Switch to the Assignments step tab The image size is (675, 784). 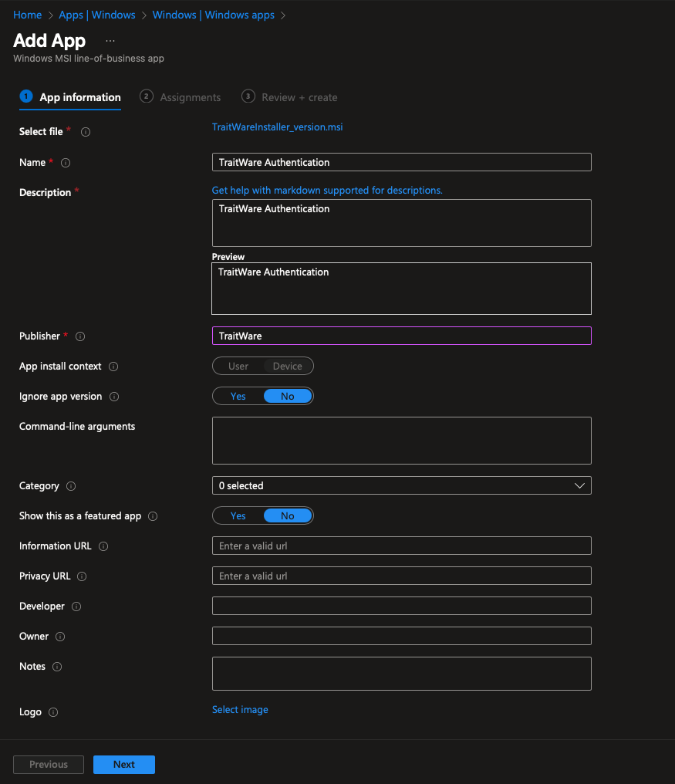(x=190, y=97)
